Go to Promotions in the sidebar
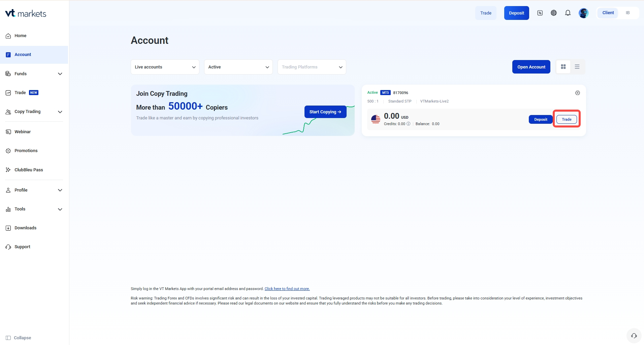This screenshot has height=345, width=644. [34, 151]
